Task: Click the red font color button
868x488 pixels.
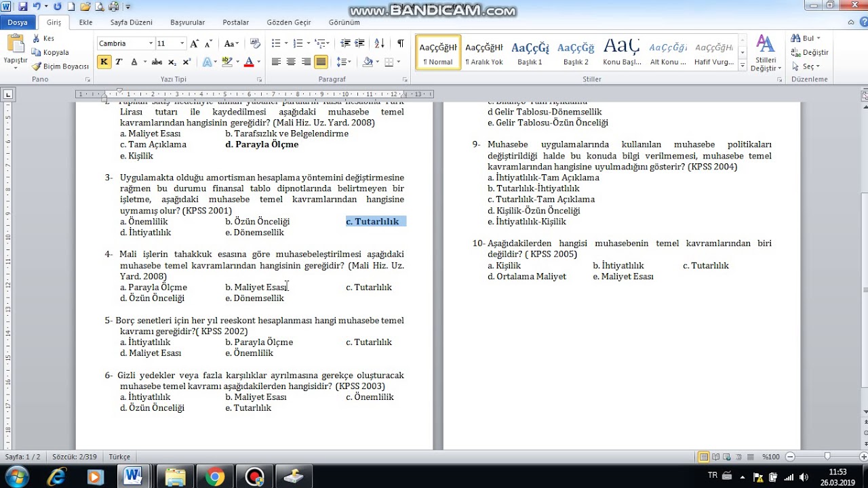Action: point(248,62)
